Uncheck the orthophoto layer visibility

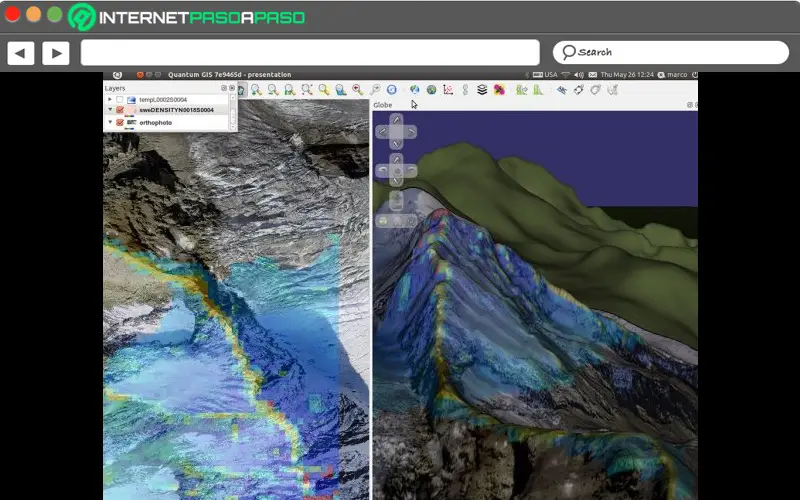tap(120, 122)
